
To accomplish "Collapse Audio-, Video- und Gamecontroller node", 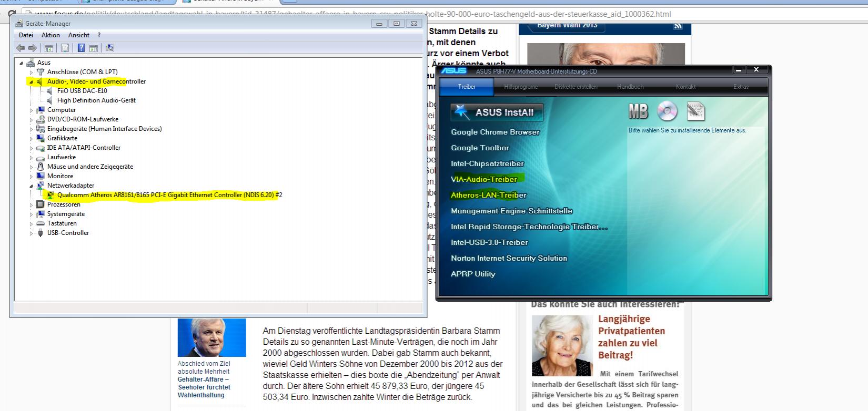I will click(31, 82).
